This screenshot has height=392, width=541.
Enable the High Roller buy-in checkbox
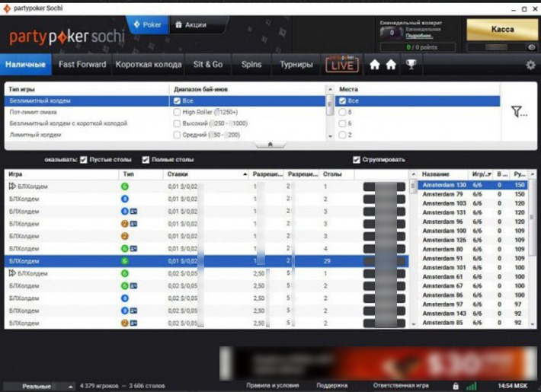coord(178,112)
